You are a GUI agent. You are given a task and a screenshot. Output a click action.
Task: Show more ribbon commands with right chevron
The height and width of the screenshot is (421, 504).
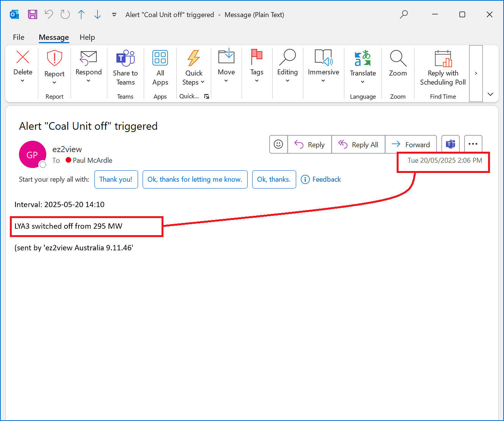476,73
